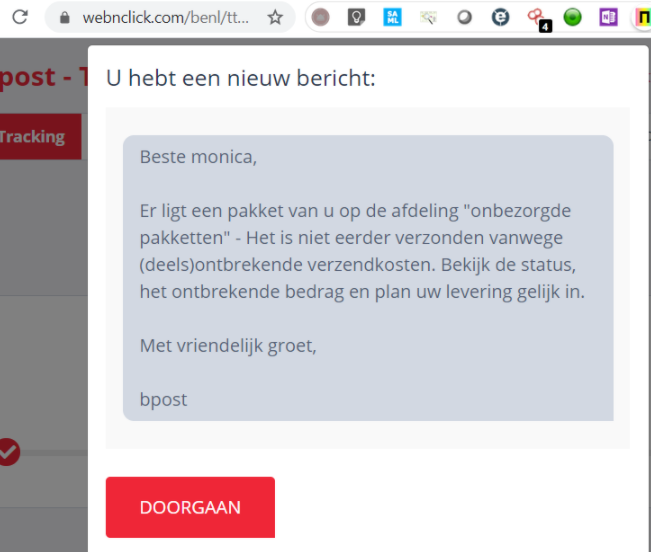Open the SAML tracer extension icon

click(392, 17)
